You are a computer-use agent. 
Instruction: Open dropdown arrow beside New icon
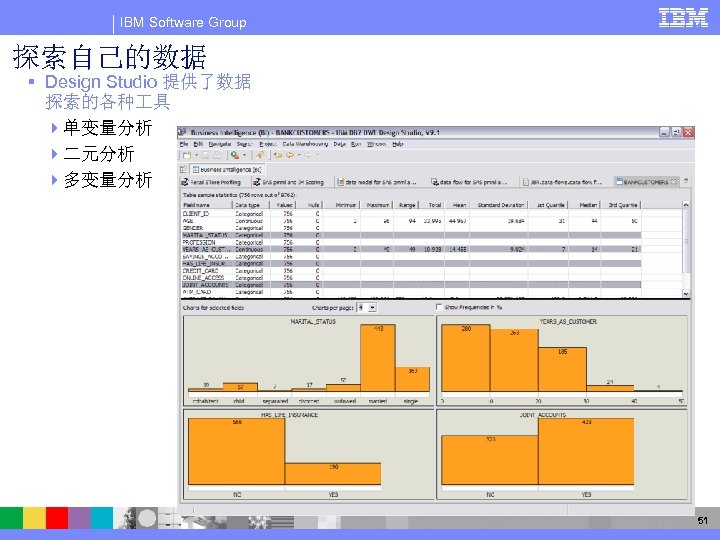tap(196, 155)
